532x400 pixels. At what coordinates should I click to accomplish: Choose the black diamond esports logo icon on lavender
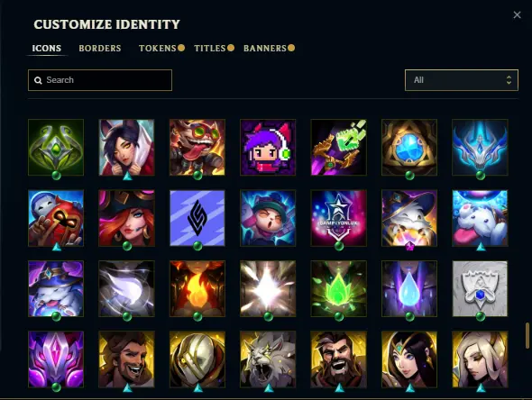(197, 218)
